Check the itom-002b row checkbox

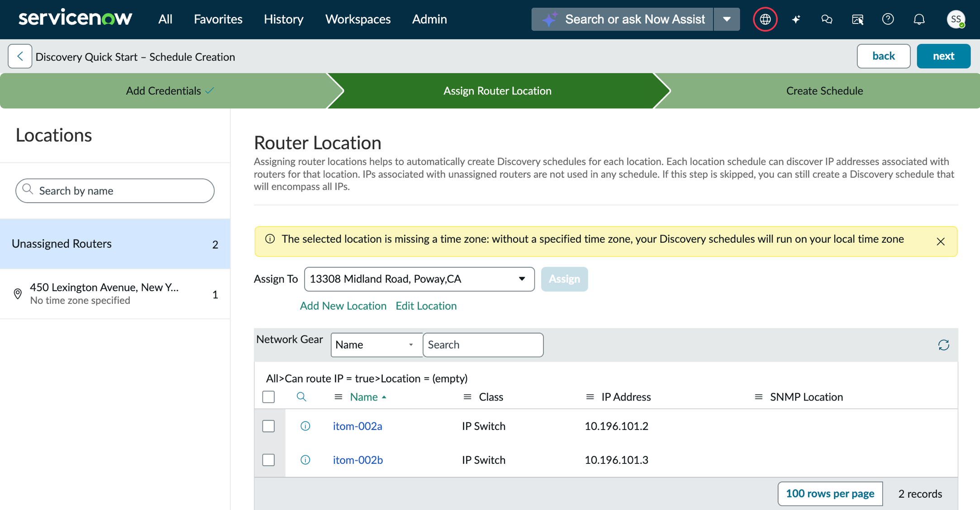pos(268,460)
